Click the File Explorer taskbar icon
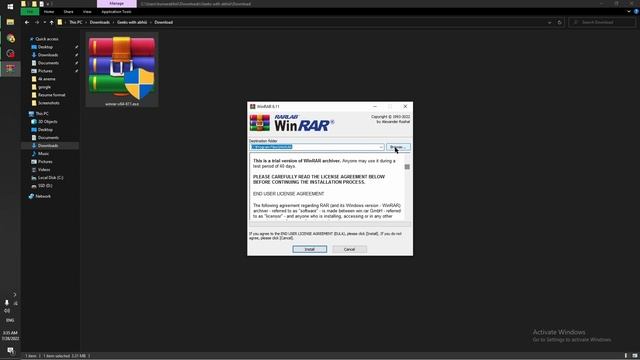The height and width of the screenshot is (360, 640). click(10, 22)
